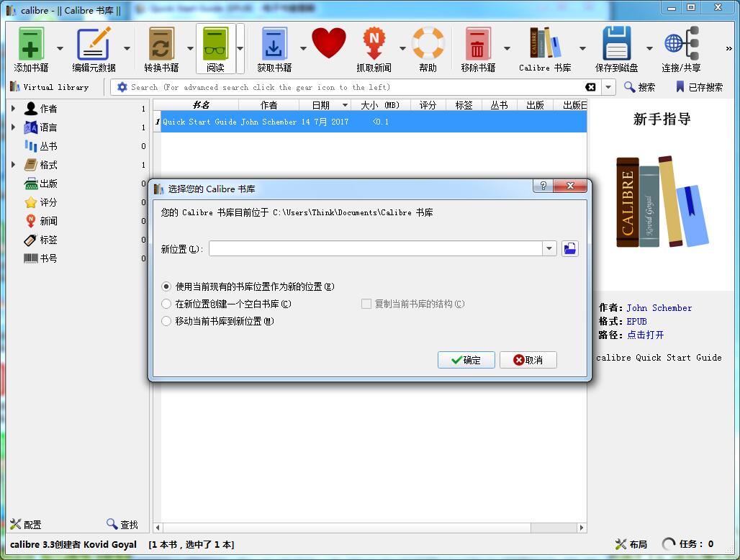Sort by Tags (标签) column header
Screen dimensions: 740x560
coord(464,105)
